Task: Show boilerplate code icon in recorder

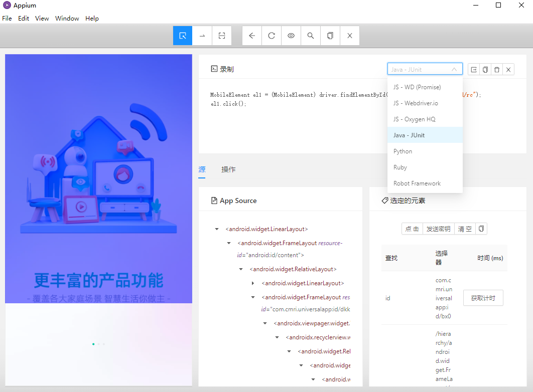Action: coord(474,70)
